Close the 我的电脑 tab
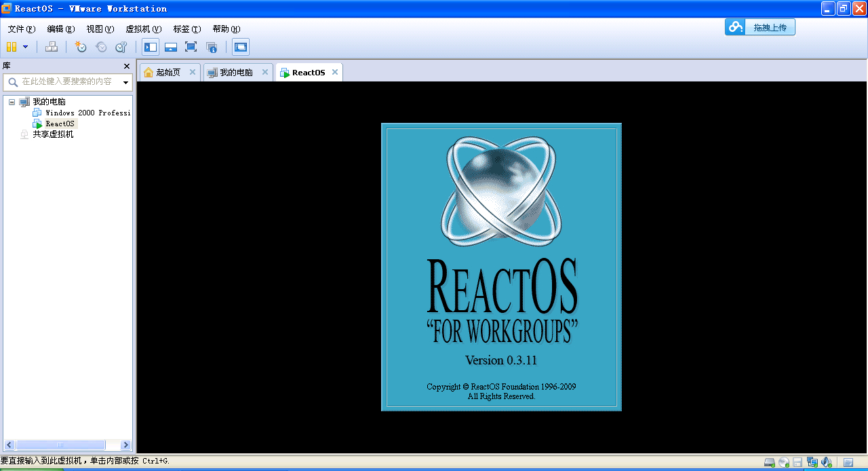This screenshot has width=868, height=471. click(x=265, y=72)
